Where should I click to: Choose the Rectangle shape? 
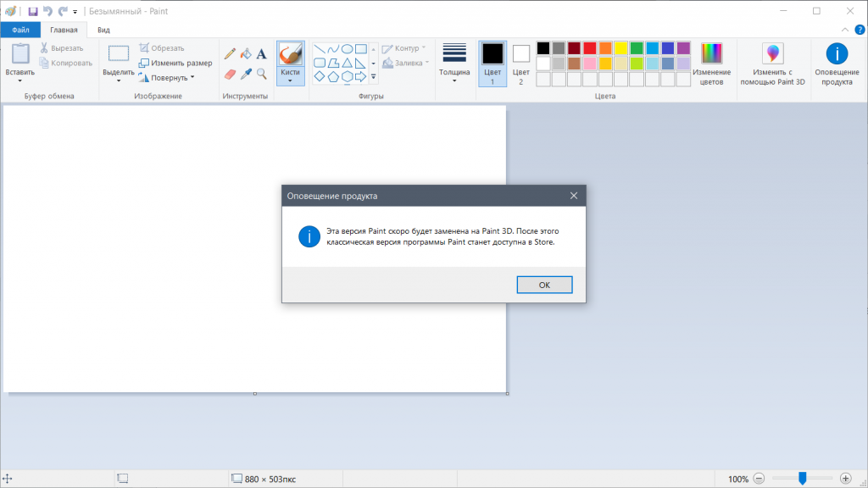tap(361, 49)
